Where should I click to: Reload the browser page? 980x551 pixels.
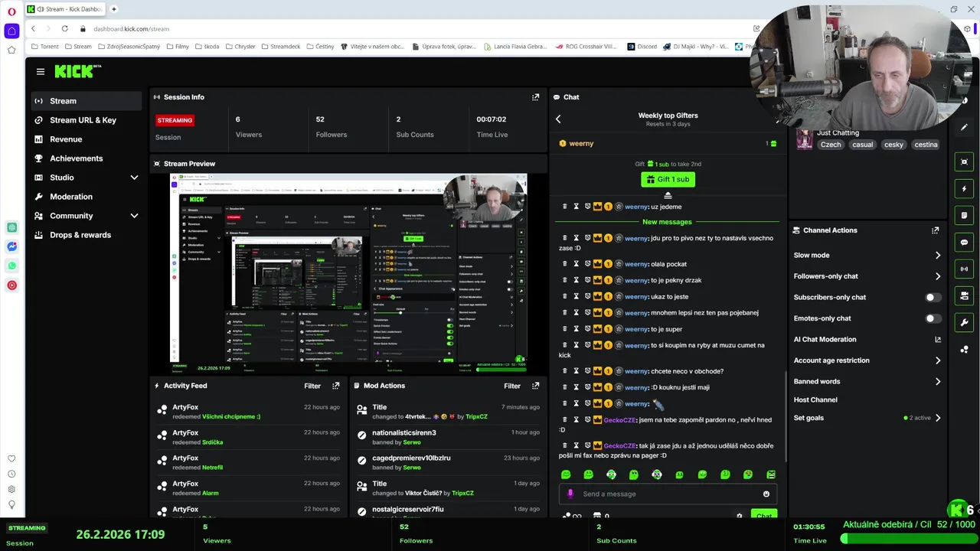point(64,28)
